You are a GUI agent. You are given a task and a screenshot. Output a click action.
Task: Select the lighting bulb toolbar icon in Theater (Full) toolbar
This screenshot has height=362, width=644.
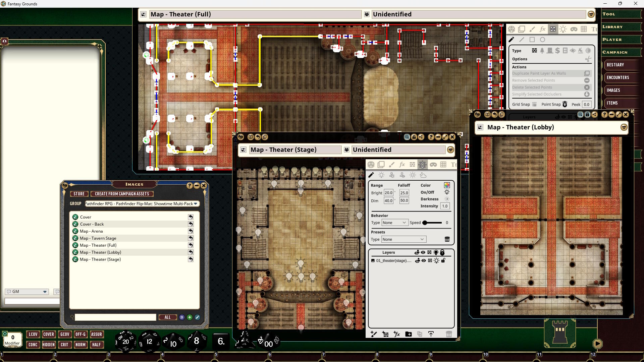563,29
